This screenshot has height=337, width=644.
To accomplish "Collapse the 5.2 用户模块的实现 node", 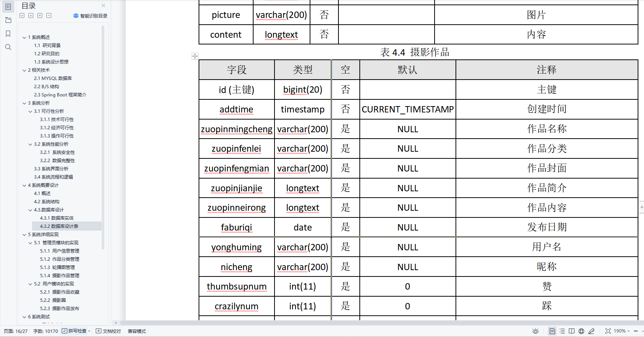I will pos(30,284).
